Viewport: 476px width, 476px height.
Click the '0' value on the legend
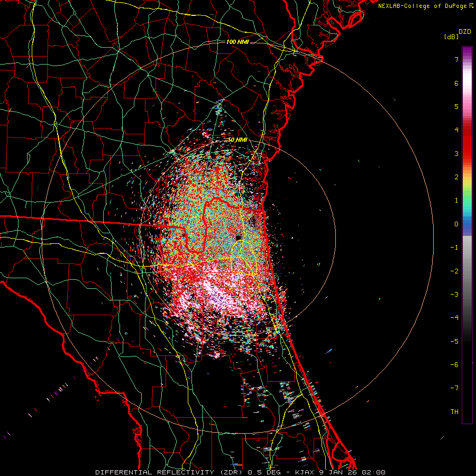[456, 224]
